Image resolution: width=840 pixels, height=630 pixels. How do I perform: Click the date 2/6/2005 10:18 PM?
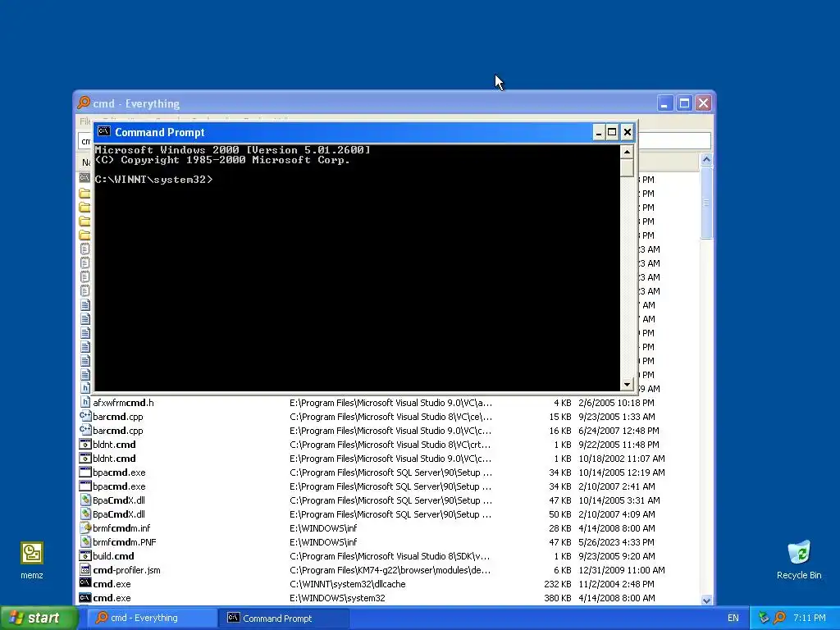coord(616,402)
